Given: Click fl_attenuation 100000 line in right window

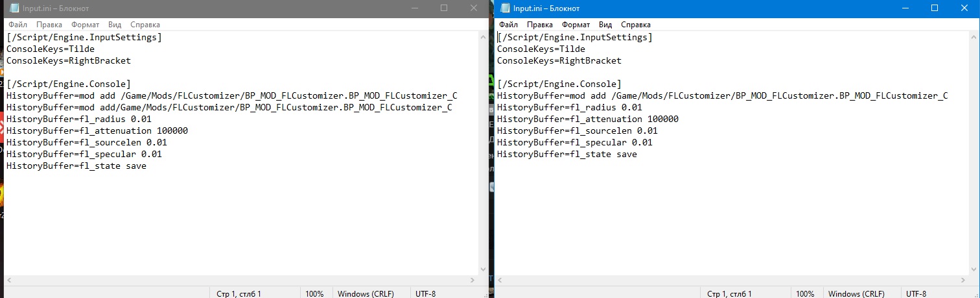Looking at the screenshot, I should 588,119.
